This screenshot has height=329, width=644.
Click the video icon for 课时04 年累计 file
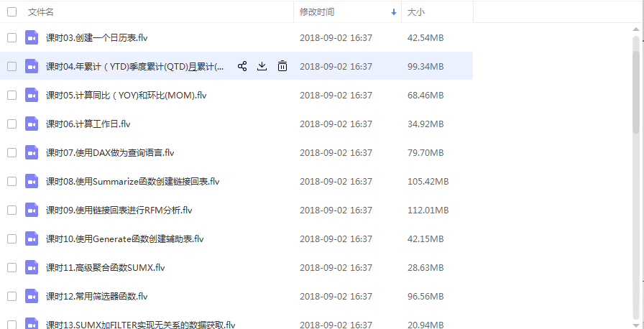pyautogui.click(x=32, y=66)
